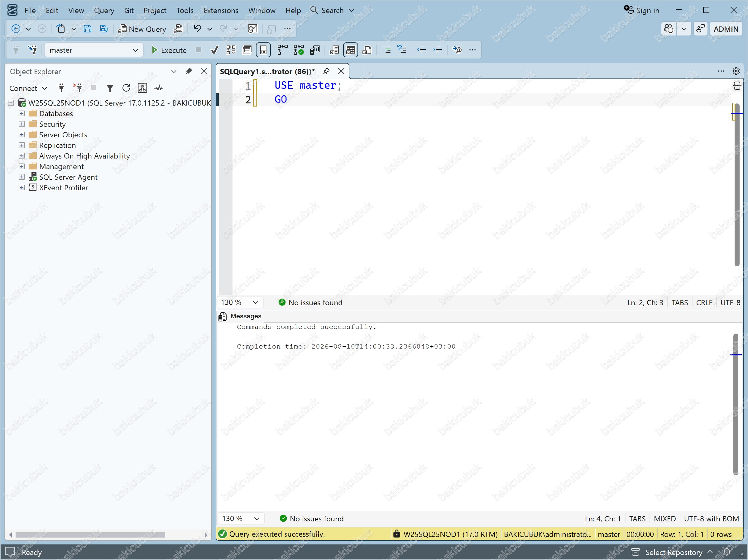748x560 pixels.
Task: Toggle Include Live Query Statistics
Action: [299, 50]
